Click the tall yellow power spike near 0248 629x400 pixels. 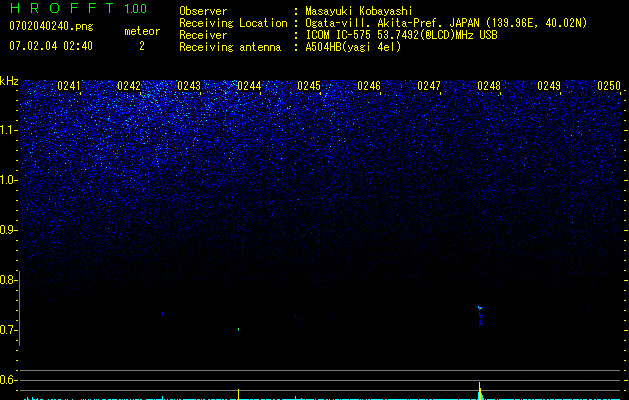[480, 391]
